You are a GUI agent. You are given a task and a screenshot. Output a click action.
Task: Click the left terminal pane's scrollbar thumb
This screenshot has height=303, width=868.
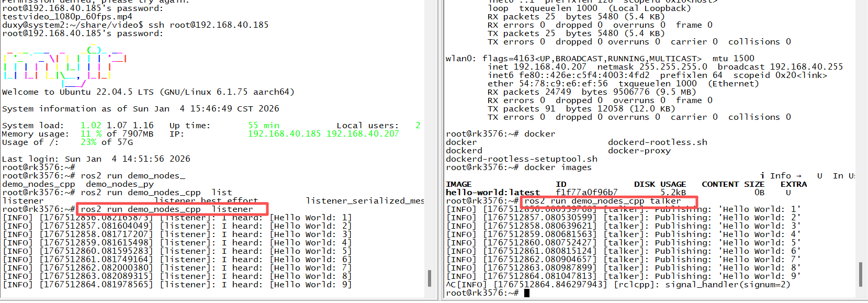pyautogui.click(x=430, y=278)
